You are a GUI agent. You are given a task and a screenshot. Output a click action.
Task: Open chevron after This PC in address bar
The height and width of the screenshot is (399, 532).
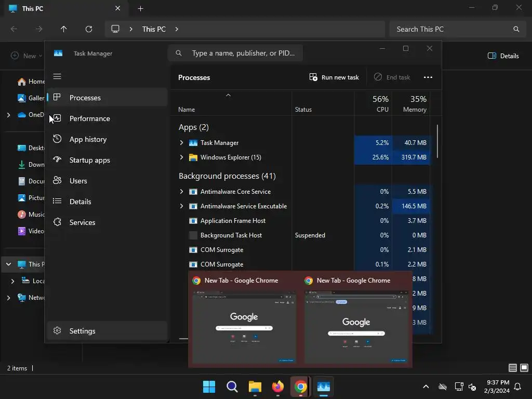pos(177,29)
